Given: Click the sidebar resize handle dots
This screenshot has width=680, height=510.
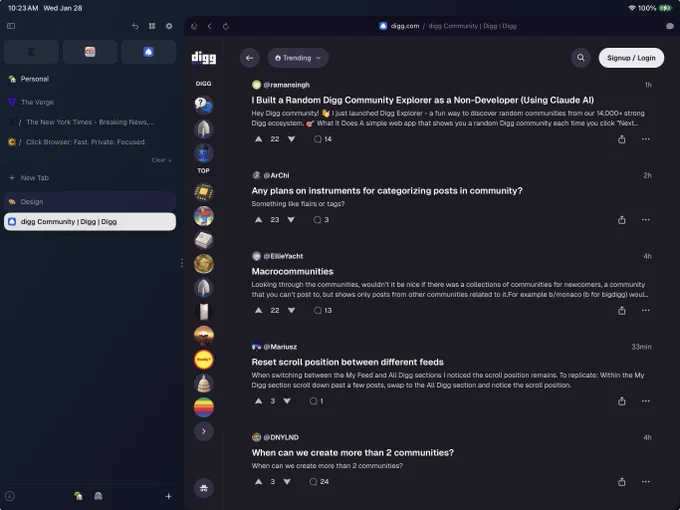Looking at the screenshot, I should pos(182,263).
